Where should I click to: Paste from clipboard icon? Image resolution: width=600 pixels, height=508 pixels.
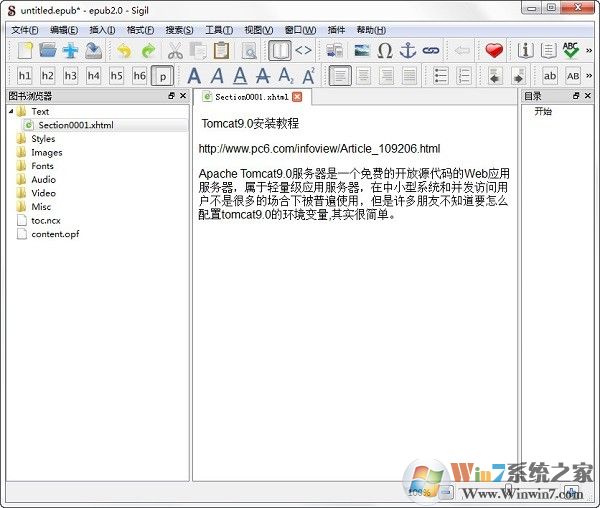pyautogui.click(x=221, y=50)
